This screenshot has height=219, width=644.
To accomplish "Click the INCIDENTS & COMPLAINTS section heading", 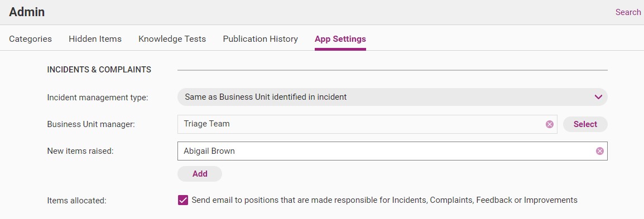I will [x=99, y=70].
